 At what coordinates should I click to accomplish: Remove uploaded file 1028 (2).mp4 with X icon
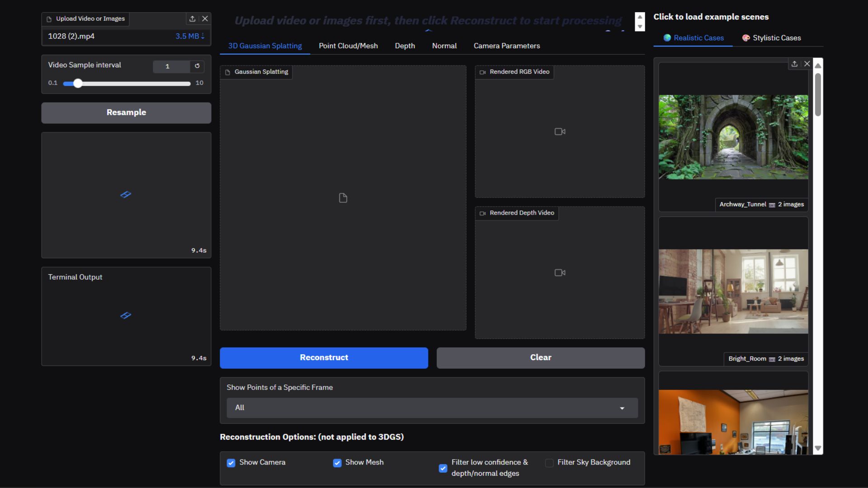205,19
